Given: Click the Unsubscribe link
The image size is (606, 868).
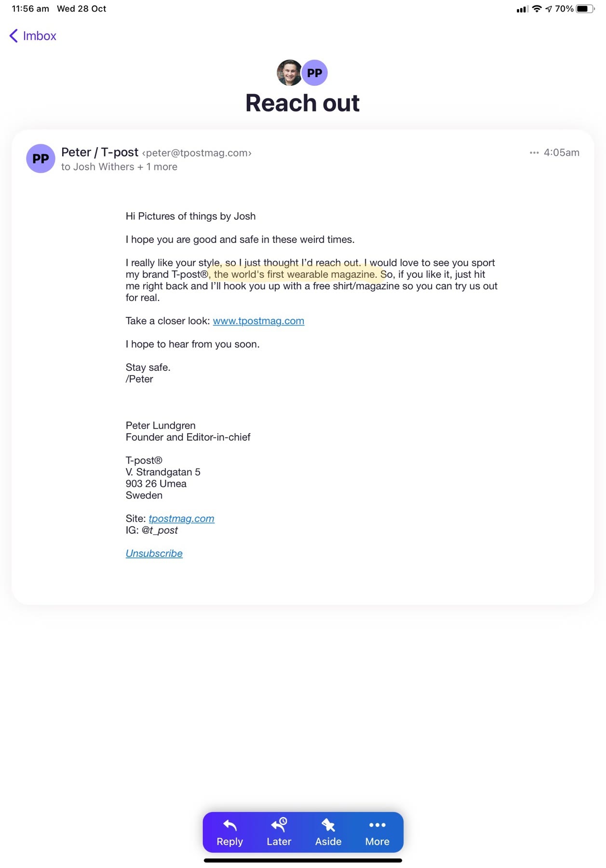Looking at the screenshot, I should 154,554.
